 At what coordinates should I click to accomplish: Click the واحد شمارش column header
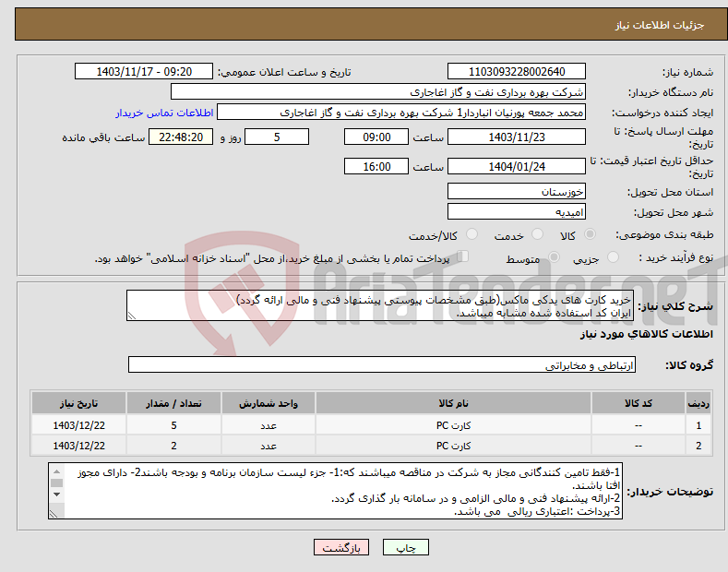pyautogui.click(x=269, y=403)
